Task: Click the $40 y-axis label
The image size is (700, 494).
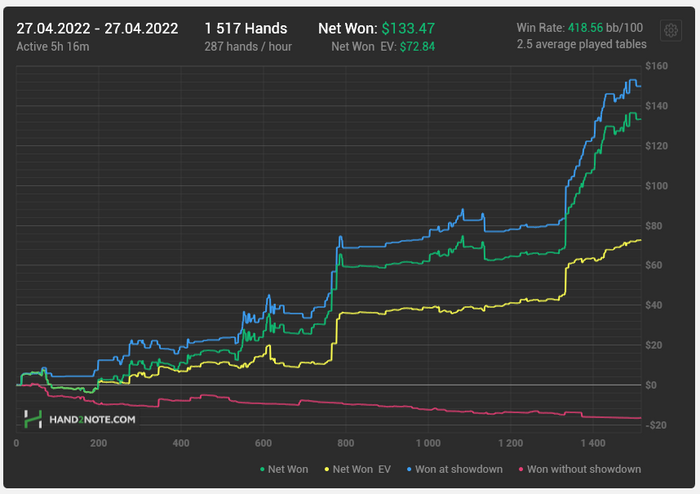Action: click(x=654, y=305)
